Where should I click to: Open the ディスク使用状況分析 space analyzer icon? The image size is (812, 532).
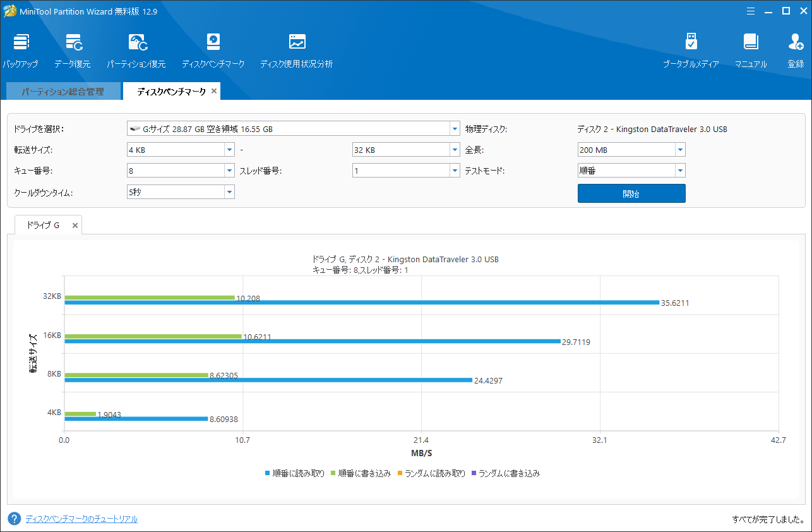pyautogui.click(x=297, y=43)
